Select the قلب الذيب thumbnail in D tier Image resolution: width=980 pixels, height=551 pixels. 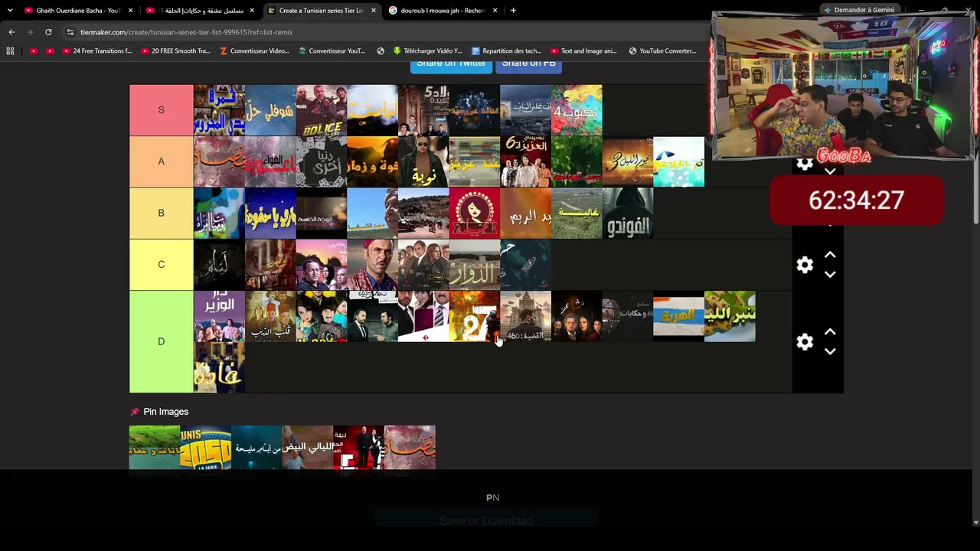pos(270,316)
